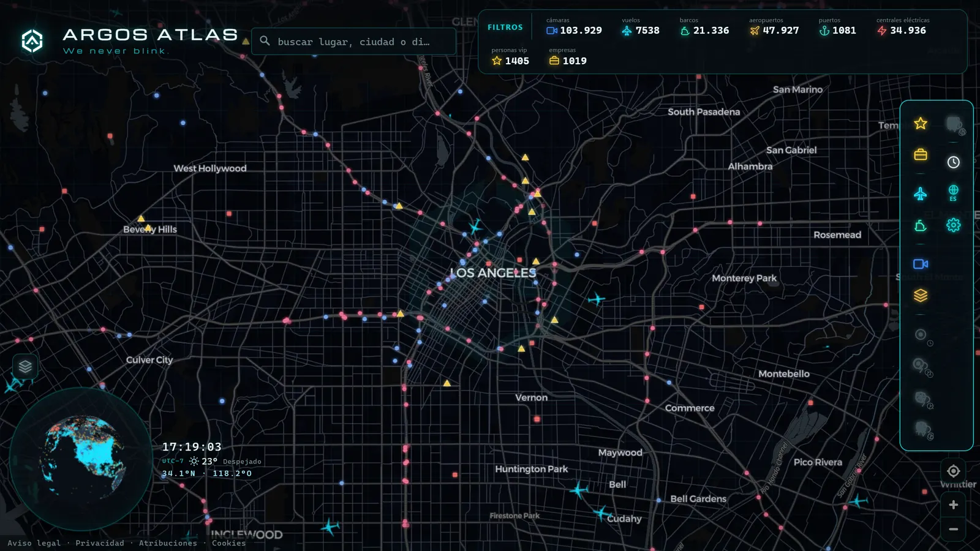Open the ES globe language selector
Image resolution: width=980 pixels, height=551 pixels.
tap(953, 193)
